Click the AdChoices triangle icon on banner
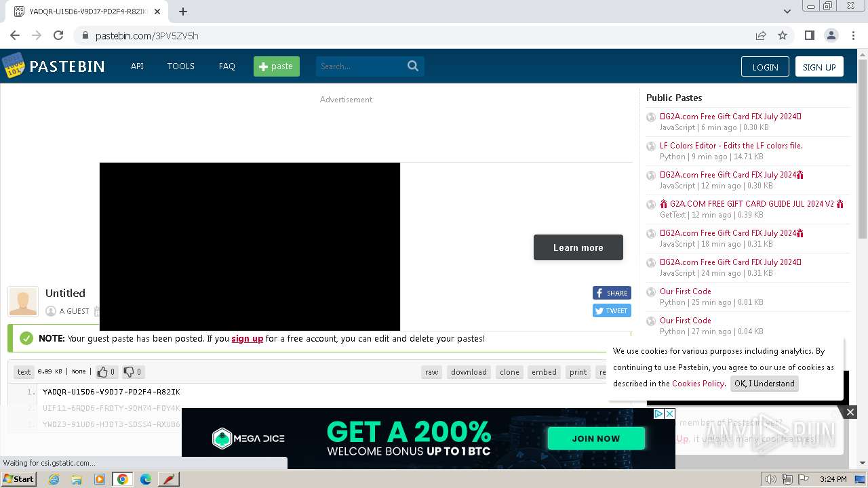The height and width of the screenshot is (488, 868). coord(658,413)
